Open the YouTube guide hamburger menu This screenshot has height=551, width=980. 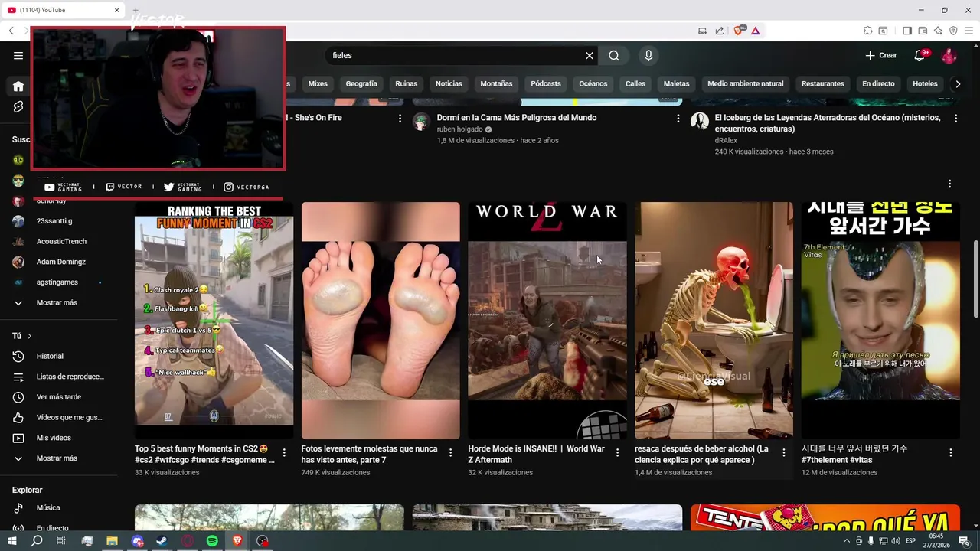click(x=18, y=55)
